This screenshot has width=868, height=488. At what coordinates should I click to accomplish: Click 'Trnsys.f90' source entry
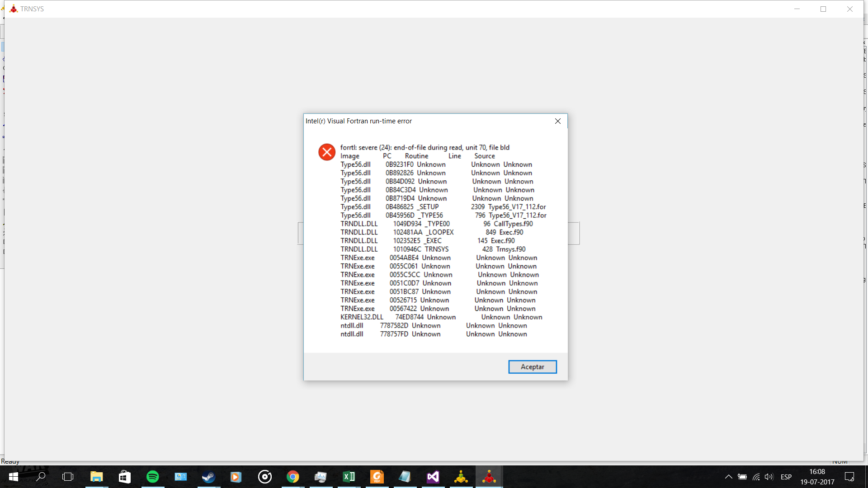tap(511, 249)
